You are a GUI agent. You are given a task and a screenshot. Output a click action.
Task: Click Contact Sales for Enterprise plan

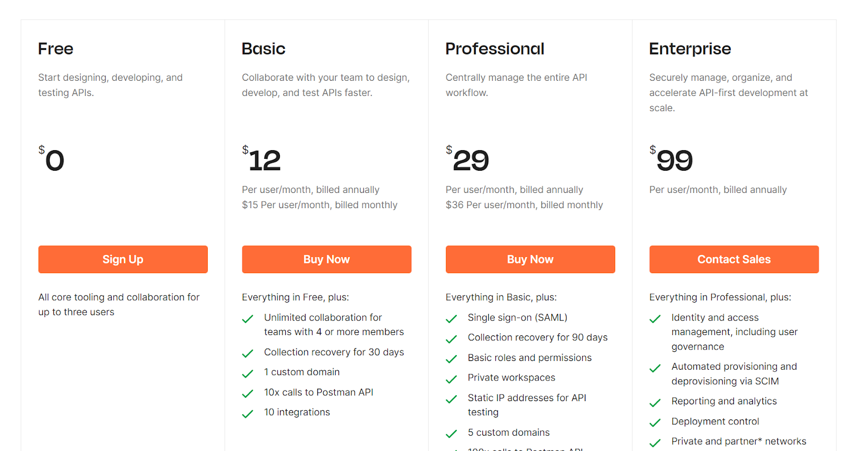pyautogui.click(x=733, y=259)
